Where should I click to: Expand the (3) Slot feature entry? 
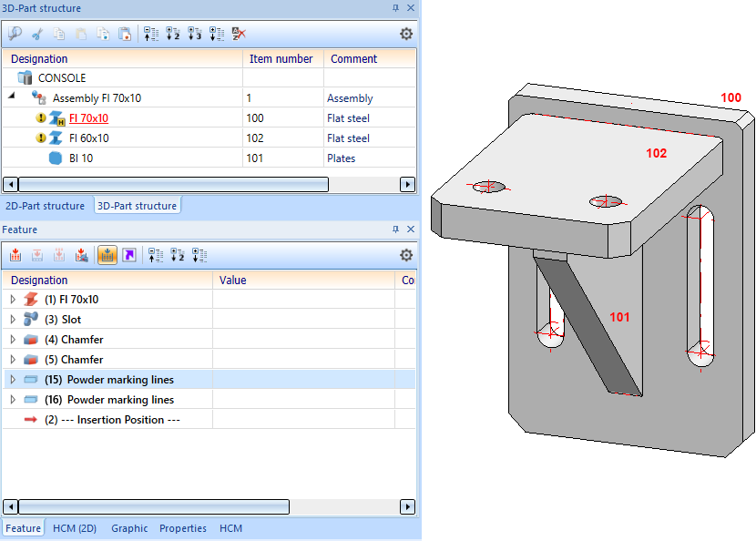(x=12, y=320)
